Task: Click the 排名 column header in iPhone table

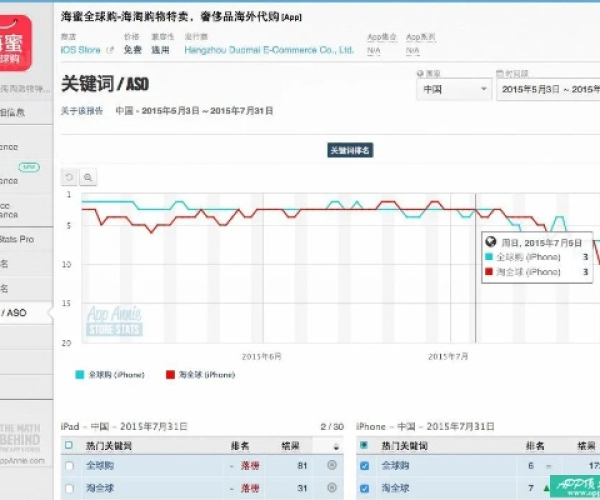Action: click(x=535, y=446)
